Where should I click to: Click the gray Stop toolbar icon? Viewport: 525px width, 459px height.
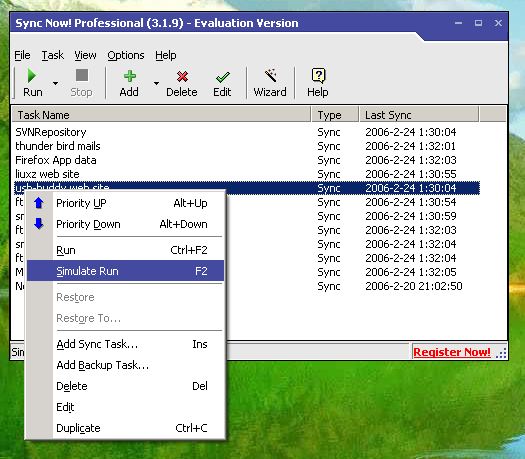[82, 75]
